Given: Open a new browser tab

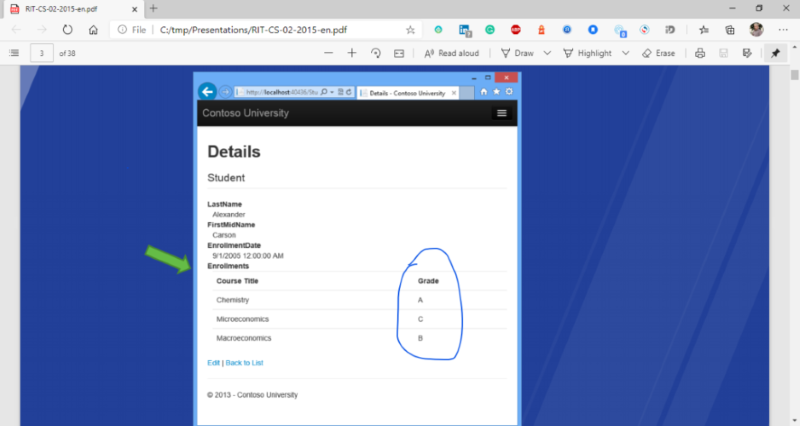Looking at the screenshot, I should 153,8.
